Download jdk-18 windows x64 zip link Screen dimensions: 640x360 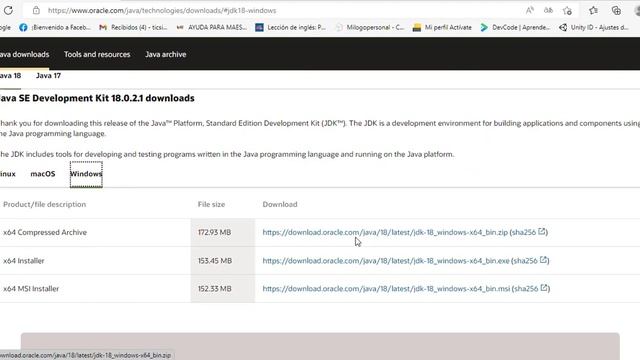[x=385, y=232]
